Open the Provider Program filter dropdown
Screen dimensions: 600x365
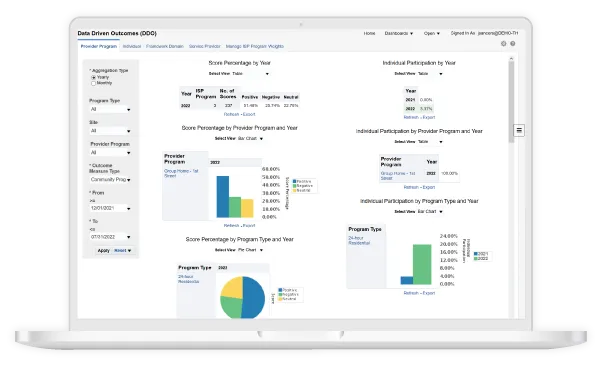pyautogui.click(x=110, y=153)
